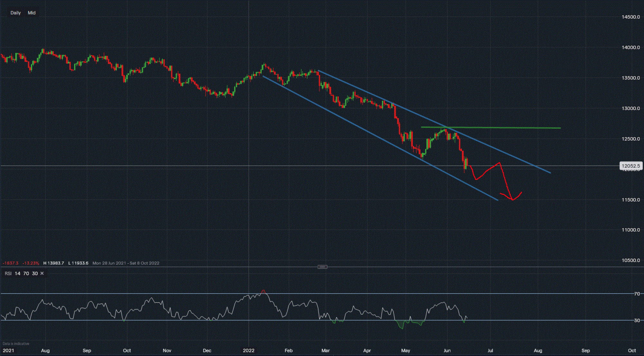Select the green horizontal resistance line
This screenshot has width=644, height=356.
point(515,128)
